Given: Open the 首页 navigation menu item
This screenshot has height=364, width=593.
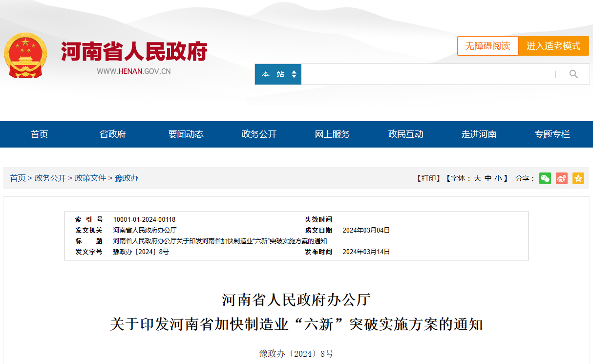Looking at the screenshot, I should (40, 134).
